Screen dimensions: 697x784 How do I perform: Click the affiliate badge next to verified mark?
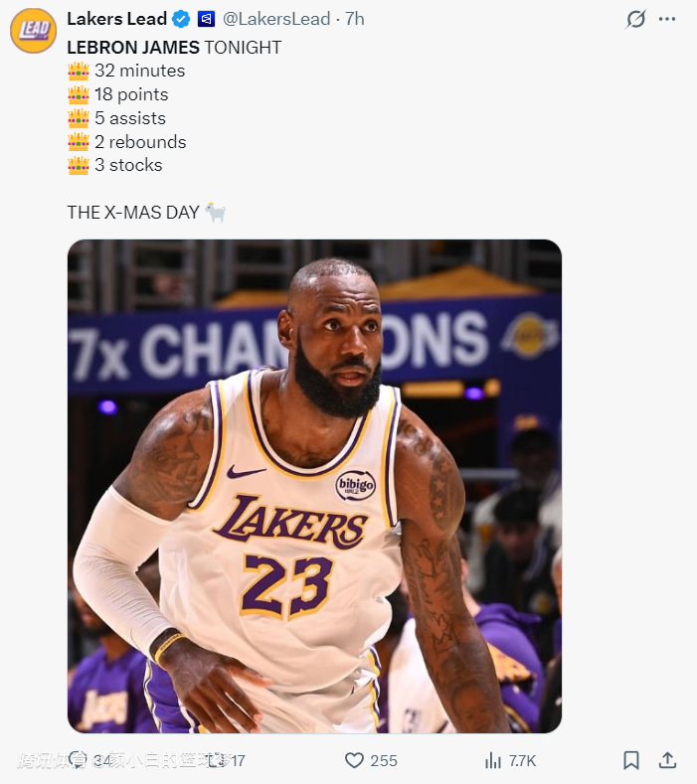206,19
